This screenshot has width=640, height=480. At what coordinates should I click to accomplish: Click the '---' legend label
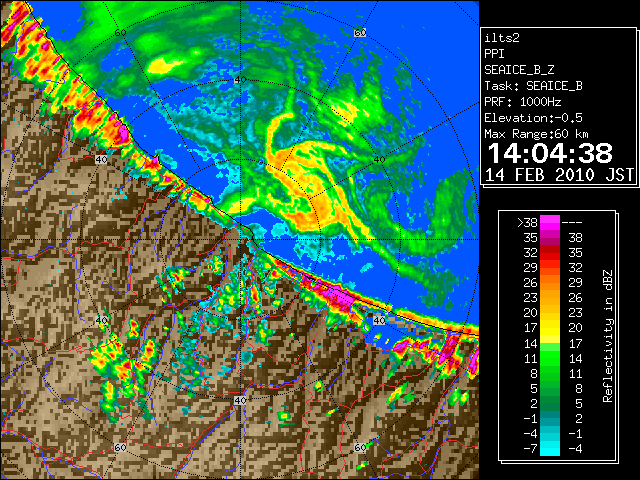(572, 223)
